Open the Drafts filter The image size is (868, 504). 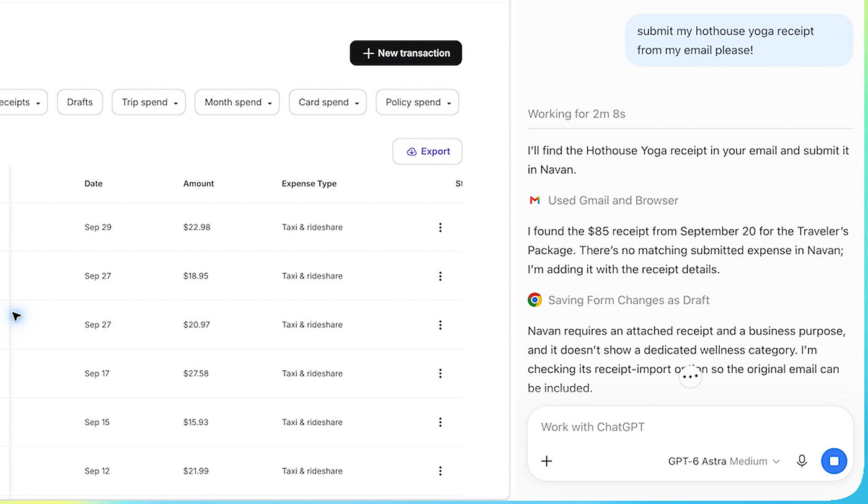(80, 102)
